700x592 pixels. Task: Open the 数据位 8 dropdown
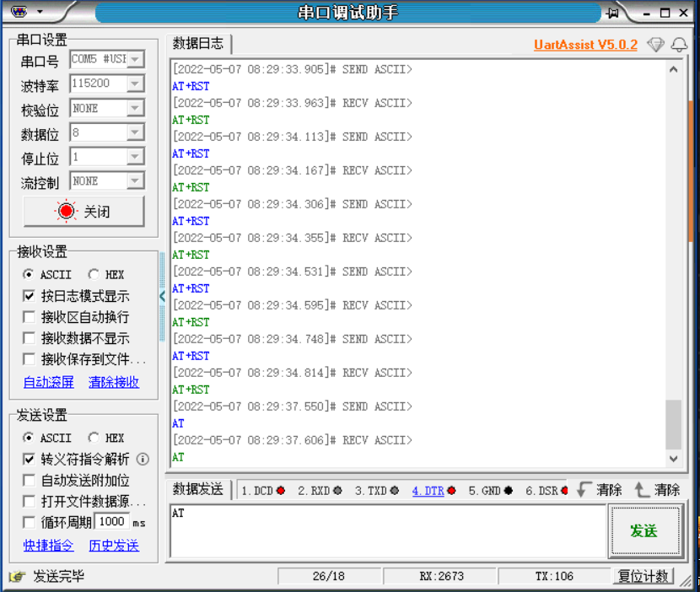[136, 132]
